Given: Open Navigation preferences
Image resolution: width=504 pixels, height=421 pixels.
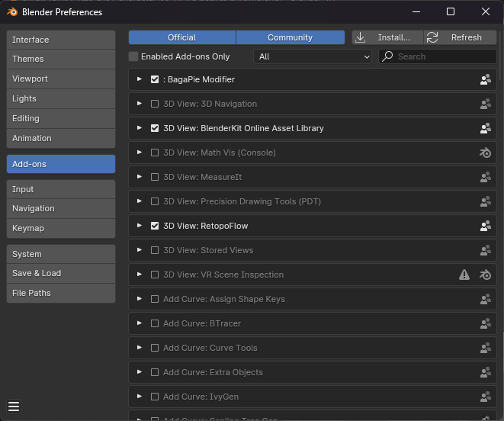Looking at the screenshot, I should [x=61, y=208].
